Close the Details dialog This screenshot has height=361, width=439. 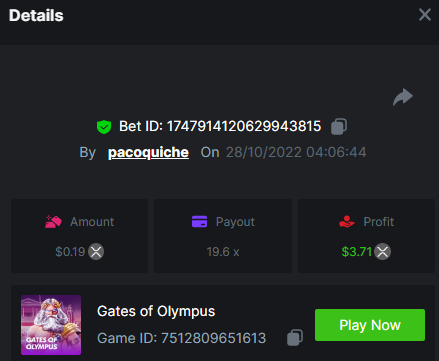[x=425, y=15]
